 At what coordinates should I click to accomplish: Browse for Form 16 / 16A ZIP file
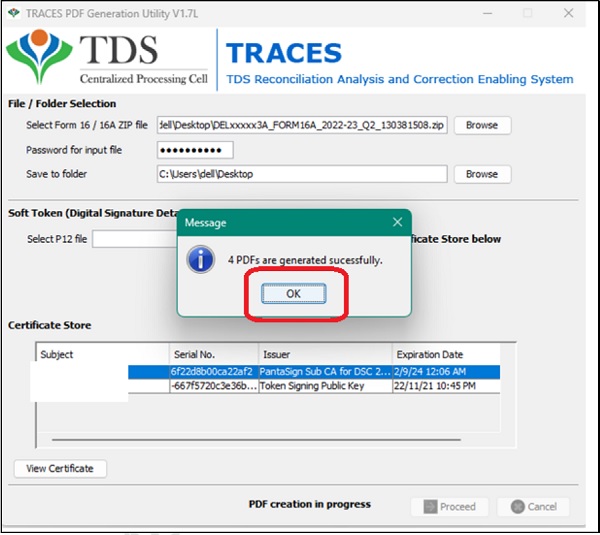[482, 125]
